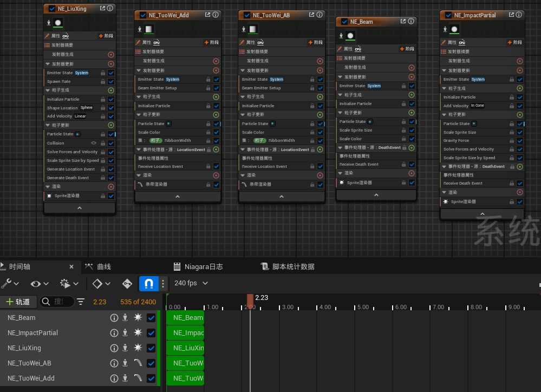The height and width of the screenshot is (392, 541).
Task: Add 阶段 stage to NE_LiuXing
Action: point(106,36)
